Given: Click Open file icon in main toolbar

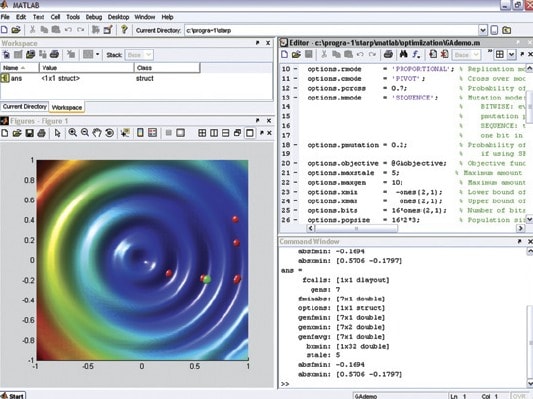Looking at the screenshot, I should click(x=16, y=30).
